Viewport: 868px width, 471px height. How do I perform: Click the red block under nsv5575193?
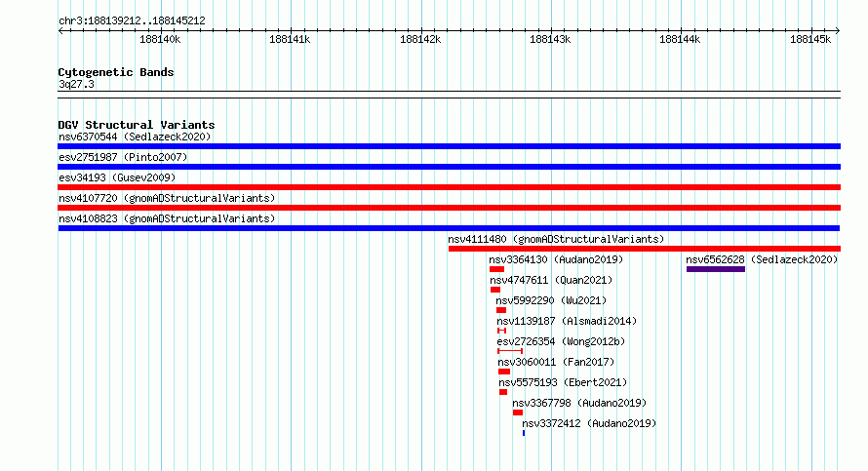(503, 392)
